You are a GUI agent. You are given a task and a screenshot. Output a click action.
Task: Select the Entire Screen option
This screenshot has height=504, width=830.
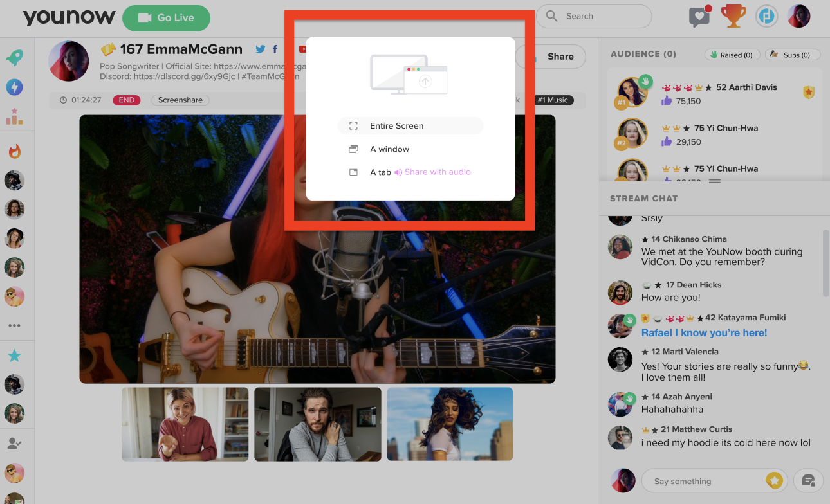(410, 126)
